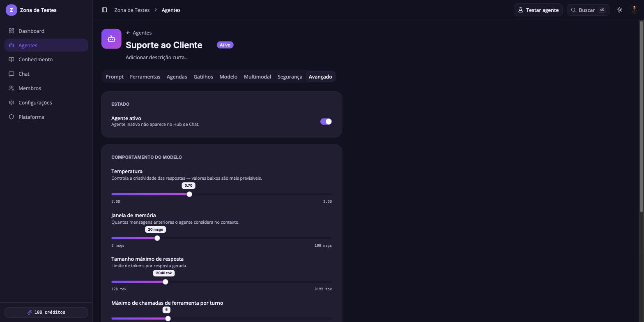The image size is (644, 322).
Task: Click the Temperatura slider handle
Action: 189,194
